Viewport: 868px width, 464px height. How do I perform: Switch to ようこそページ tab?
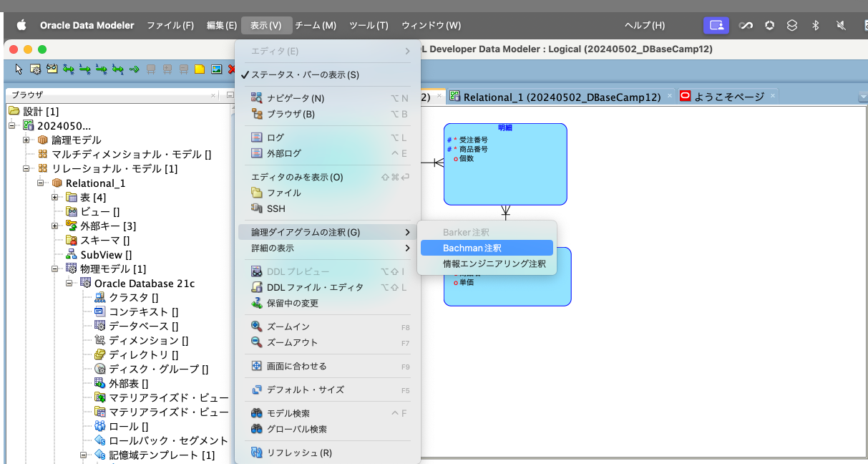click(729, 97)
